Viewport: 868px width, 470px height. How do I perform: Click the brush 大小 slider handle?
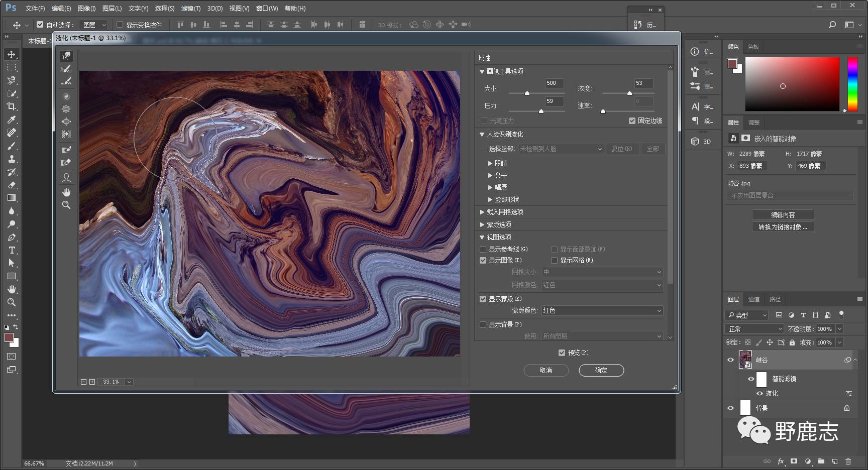[527, 93]
